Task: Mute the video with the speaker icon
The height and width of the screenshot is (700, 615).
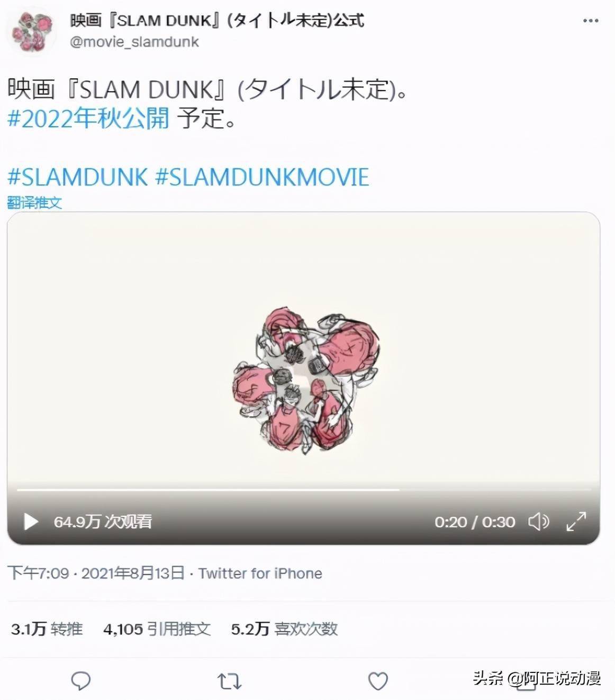Action: pos(539,522)
